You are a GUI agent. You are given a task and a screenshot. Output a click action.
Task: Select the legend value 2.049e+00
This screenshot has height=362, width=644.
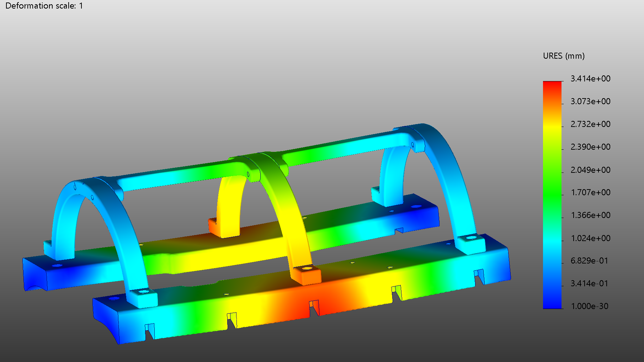[590, 170]
